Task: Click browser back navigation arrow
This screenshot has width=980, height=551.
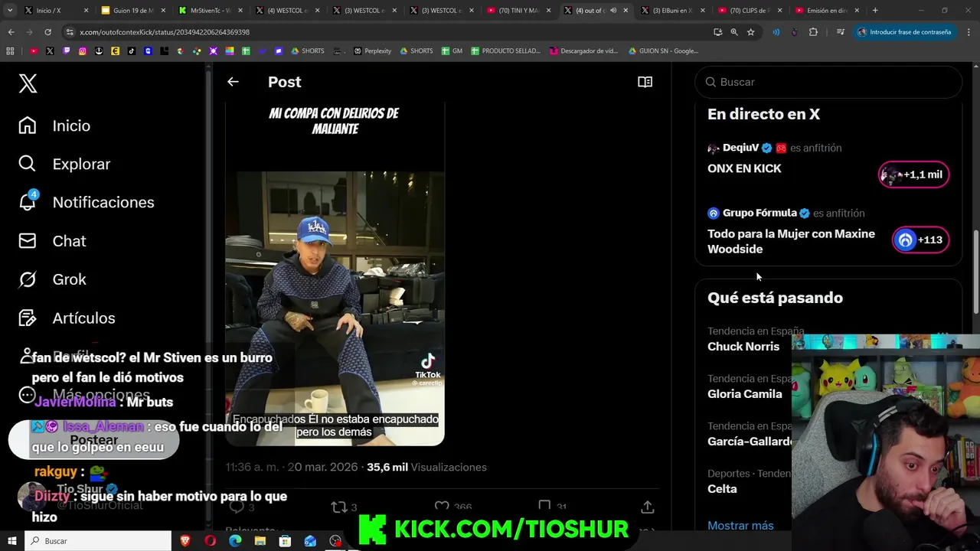Action: point(11,32)
